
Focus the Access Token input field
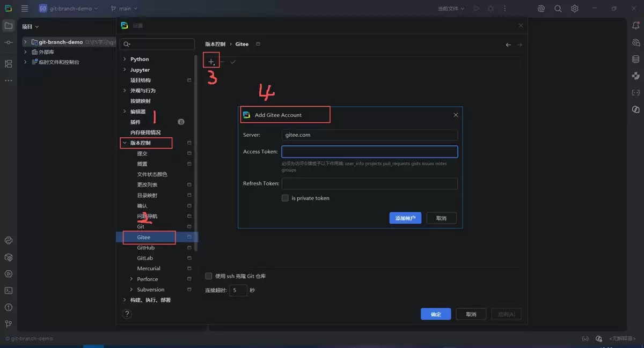coord(370,152)
